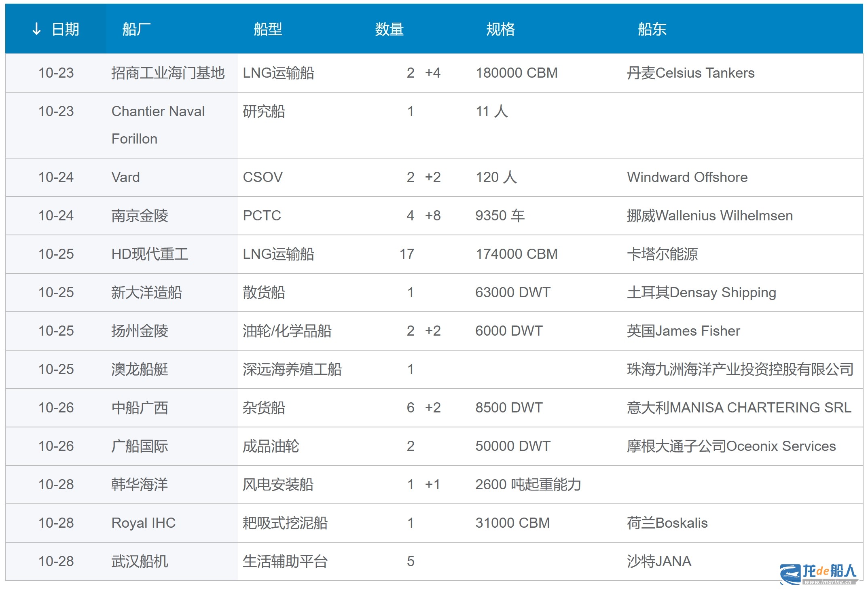This screenshot has height=594, width=868.
Task: Click the 2600 吨起重能力 specification cell
Action: coord(528,484)
